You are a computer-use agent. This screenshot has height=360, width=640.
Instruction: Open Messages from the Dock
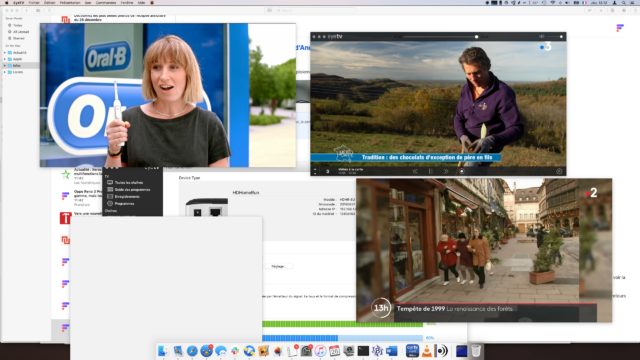tap(221, 351)
